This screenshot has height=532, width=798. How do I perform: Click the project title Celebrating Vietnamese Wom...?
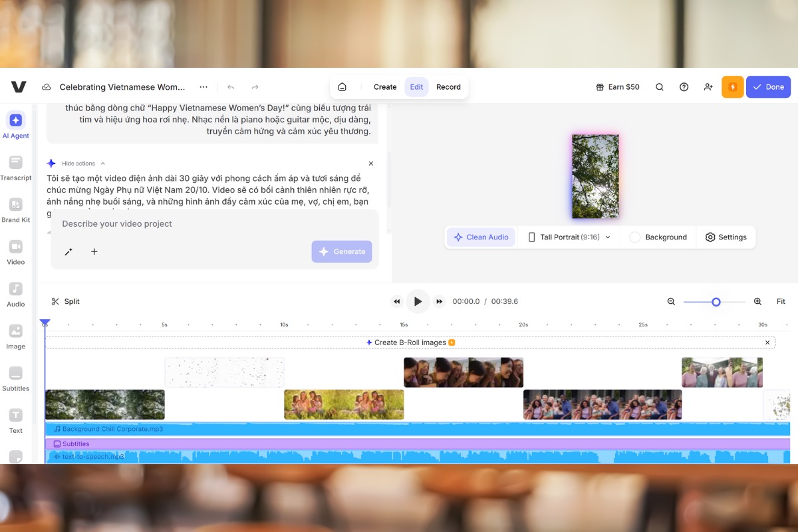pos(122,87)
